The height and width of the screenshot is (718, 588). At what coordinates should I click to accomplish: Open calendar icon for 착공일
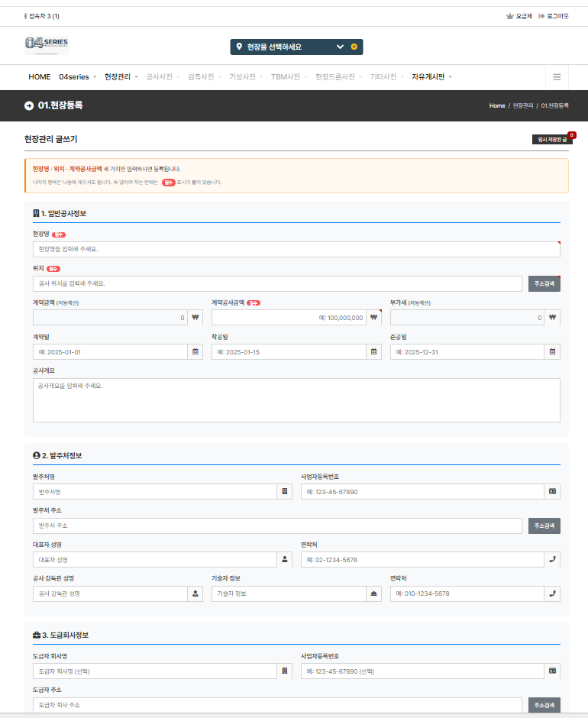pyautogui.click(x=373, y=351)
